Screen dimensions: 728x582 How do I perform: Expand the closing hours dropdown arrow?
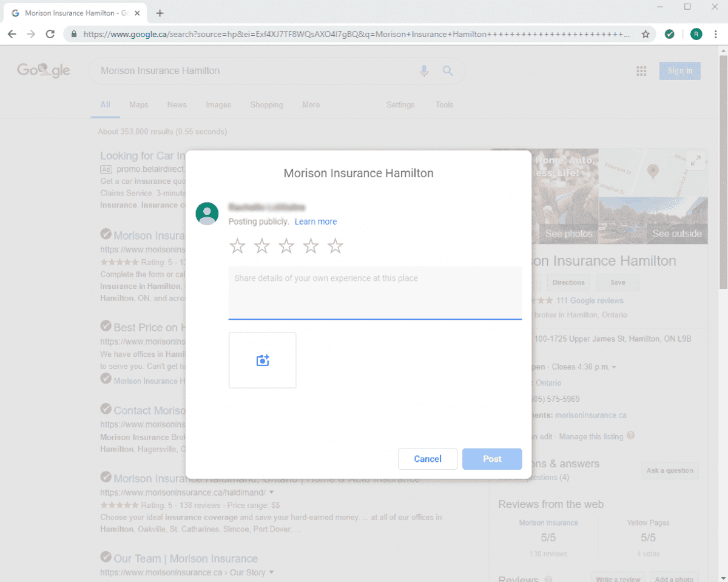(614, 367)
